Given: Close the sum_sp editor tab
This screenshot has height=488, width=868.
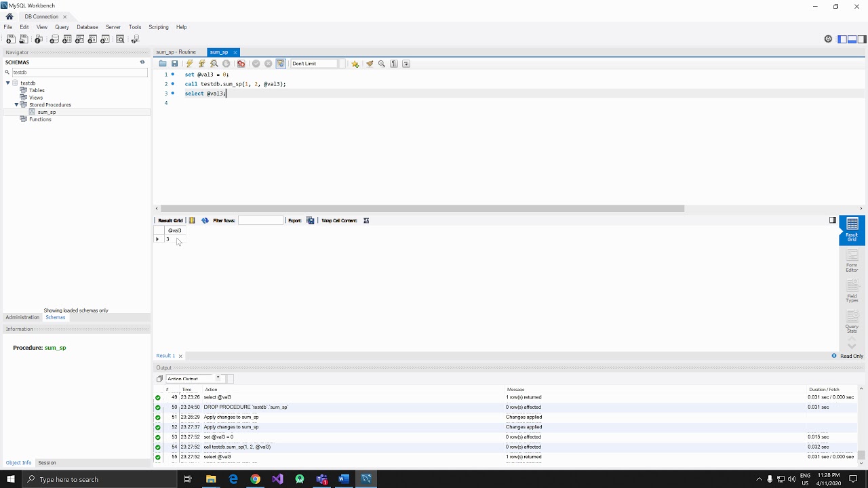Looking at the screenshot, I should [235, 52].
